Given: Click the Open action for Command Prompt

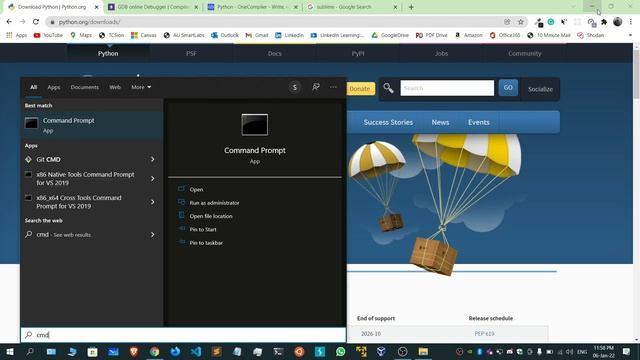Looking at the screenshot, I should tap(196, 189).
